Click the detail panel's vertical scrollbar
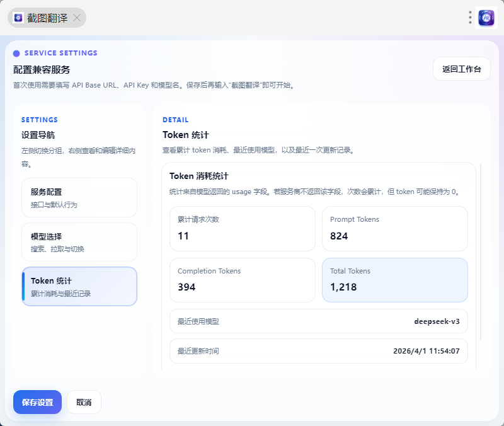This screenshot has width=504, height=426. pos(481,252)
